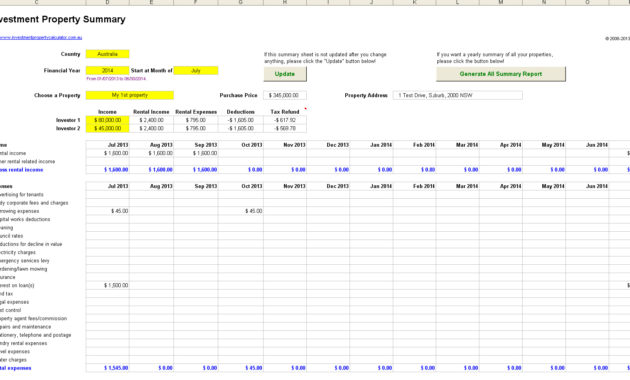The height and width of the screenshot is (380, 630).
Task: Select Dec 2013 gross rental income $0.00
Action: point(328,170)
